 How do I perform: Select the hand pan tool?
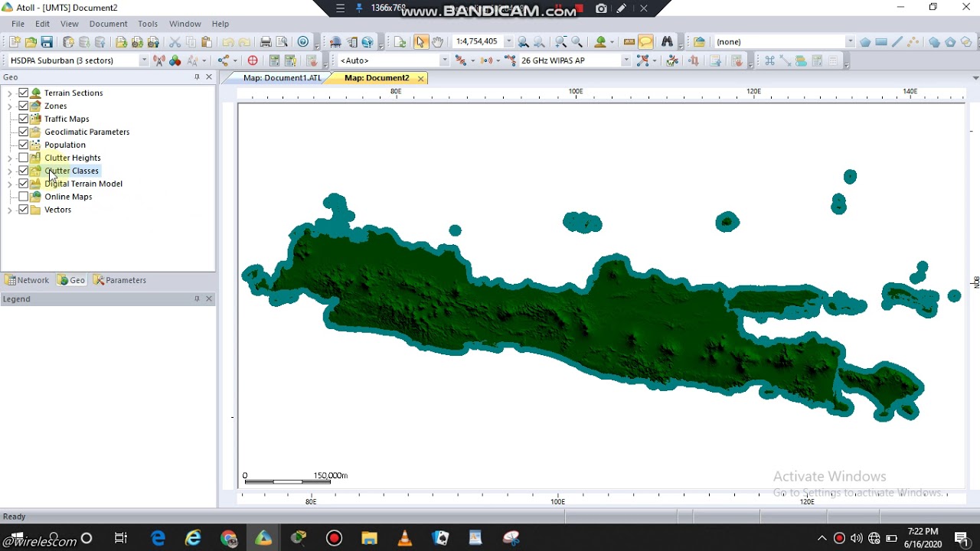[437, 42]
